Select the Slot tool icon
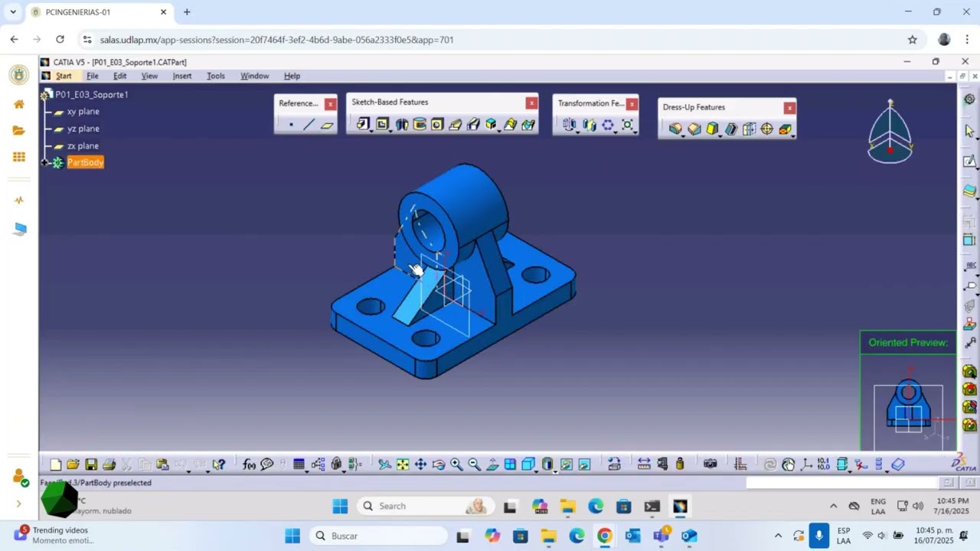Screen dimensions: 980x551 (x=473, y=124)
